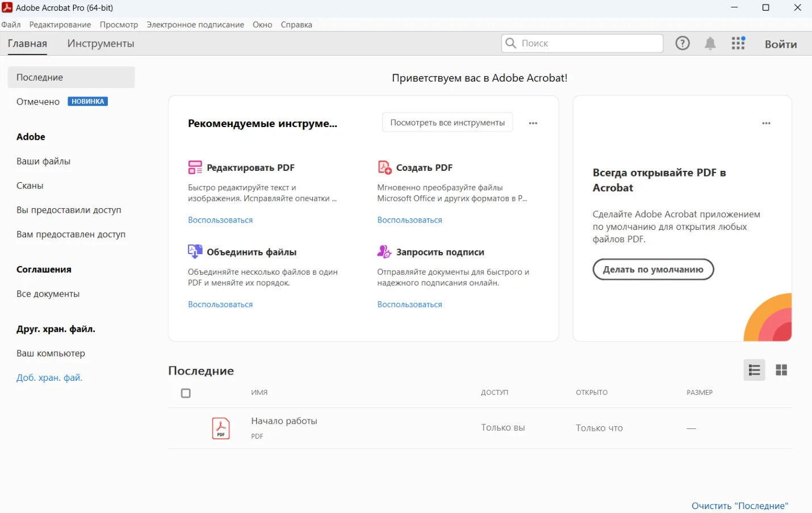This screenshot has width=812, height=513.
Task: Click the Только вы access cell
Action: tap(503, 428)
